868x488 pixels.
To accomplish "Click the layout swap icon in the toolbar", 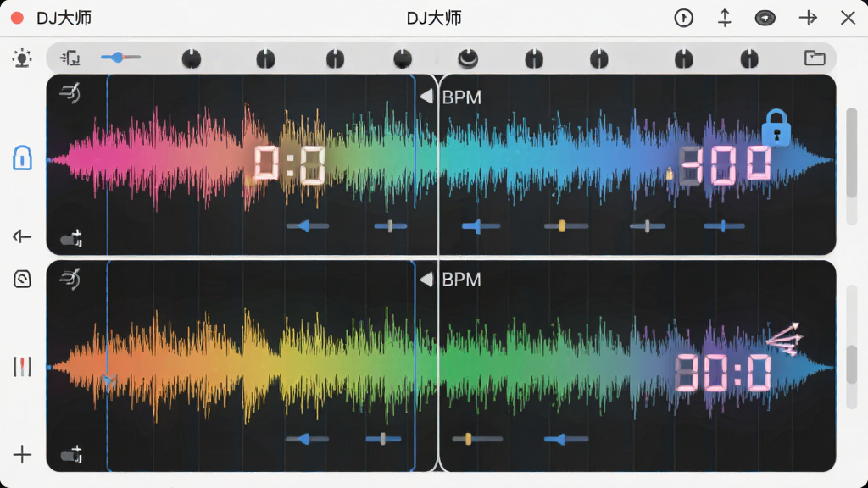I will [70, 58].
